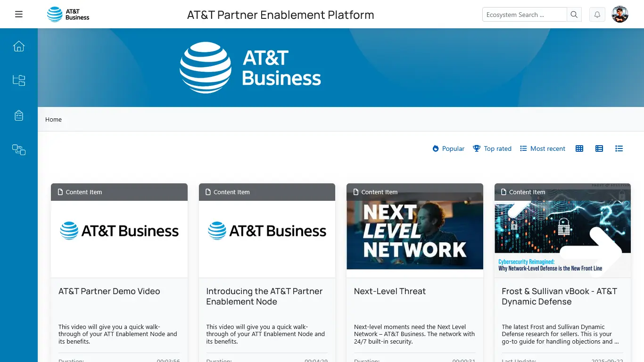The image size is (644, 362).
Task: Open the Home icon in the sidebar
Action: [19, 46]
